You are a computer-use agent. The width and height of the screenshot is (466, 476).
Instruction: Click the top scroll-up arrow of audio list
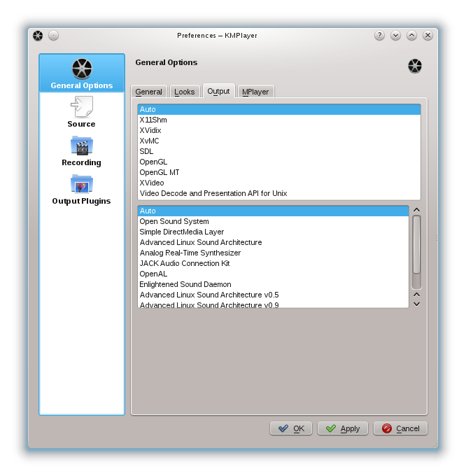[416, 210]
